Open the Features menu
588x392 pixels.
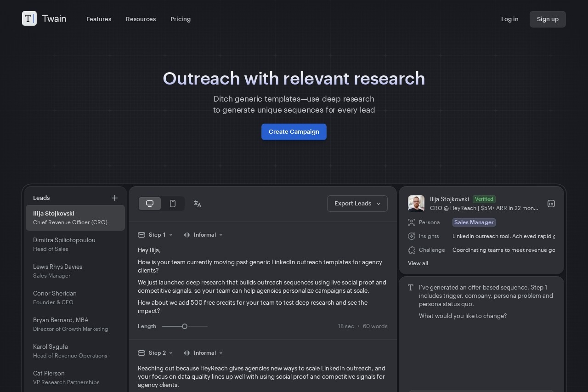tap(99, 19)
